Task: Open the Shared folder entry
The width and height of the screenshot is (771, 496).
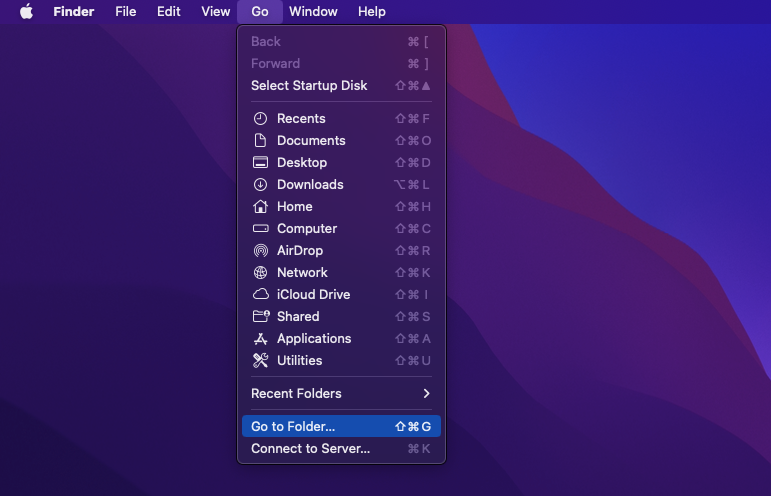Action: [298, 317]
